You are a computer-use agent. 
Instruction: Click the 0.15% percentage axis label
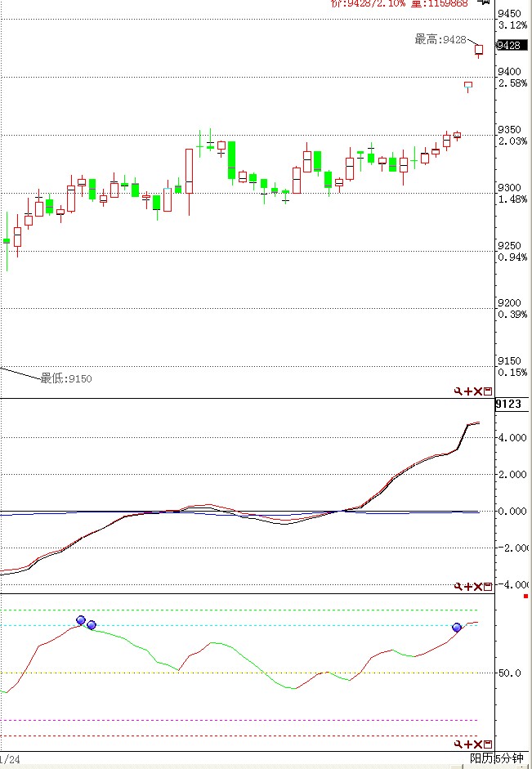click(513, 373)
